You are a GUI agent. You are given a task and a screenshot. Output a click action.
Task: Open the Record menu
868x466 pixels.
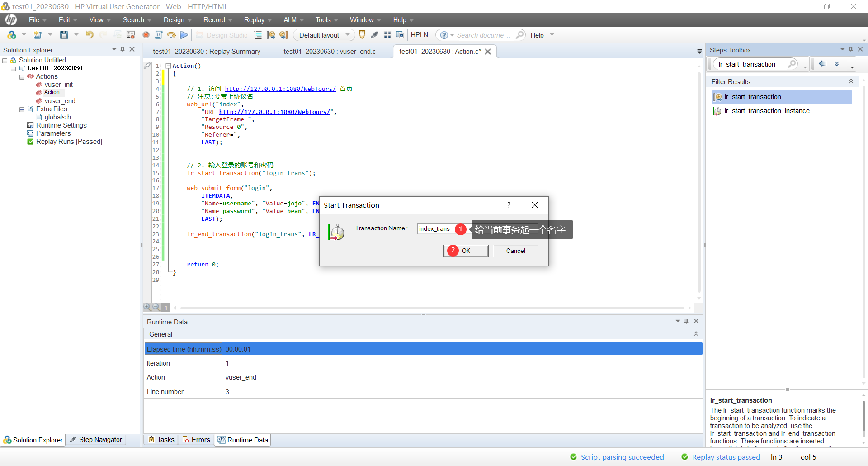coord(217,20)
